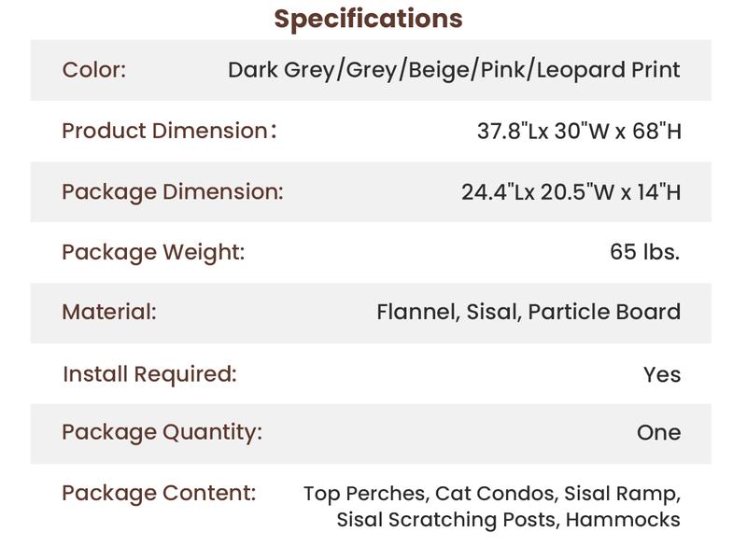747x560 pixels.
Task: Select the 24.4"L x 20.5"W x 14"H value
Action: click(571, 192)
